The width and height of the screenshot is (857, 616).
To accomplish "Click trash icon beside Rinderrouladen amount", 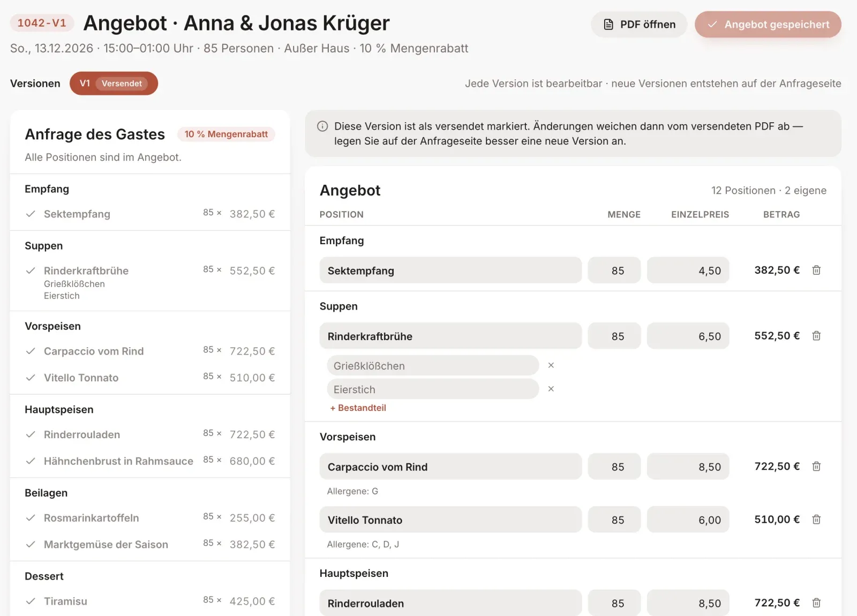I will tap(816, 603).
